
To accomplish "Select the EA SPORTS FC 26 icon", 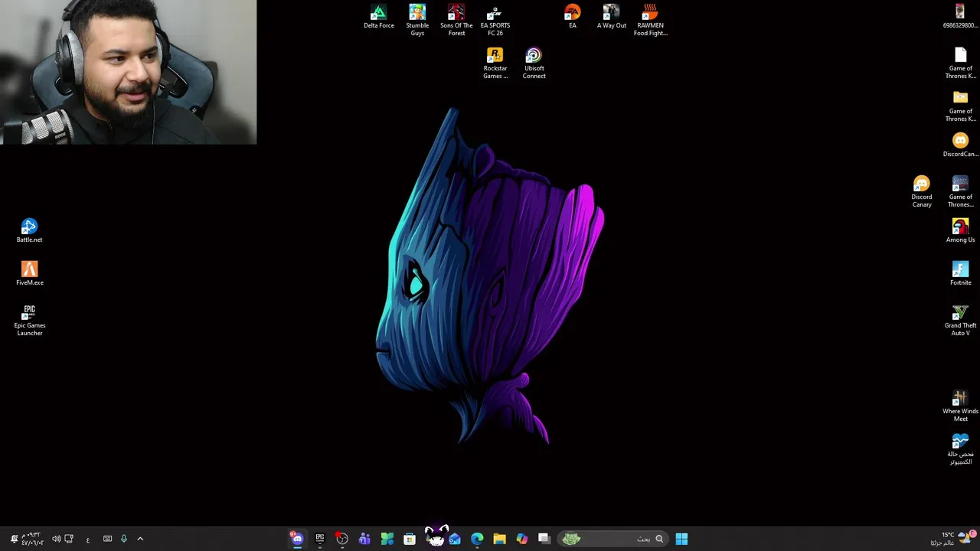I will coord(495,20).
